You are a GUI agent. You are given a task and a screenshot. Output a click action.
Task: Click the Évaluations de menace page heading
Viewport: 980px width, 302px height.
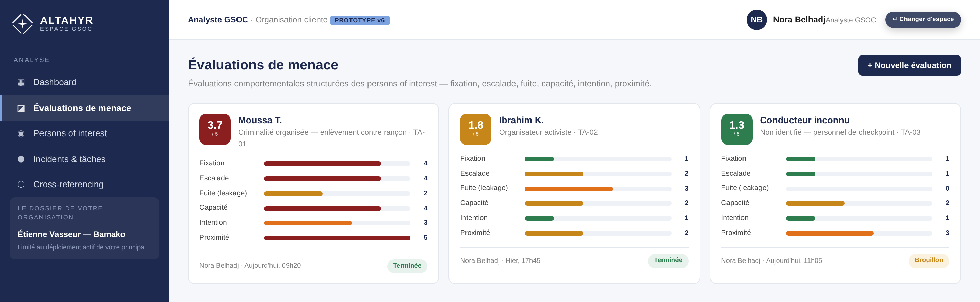(x=263, y=65)
